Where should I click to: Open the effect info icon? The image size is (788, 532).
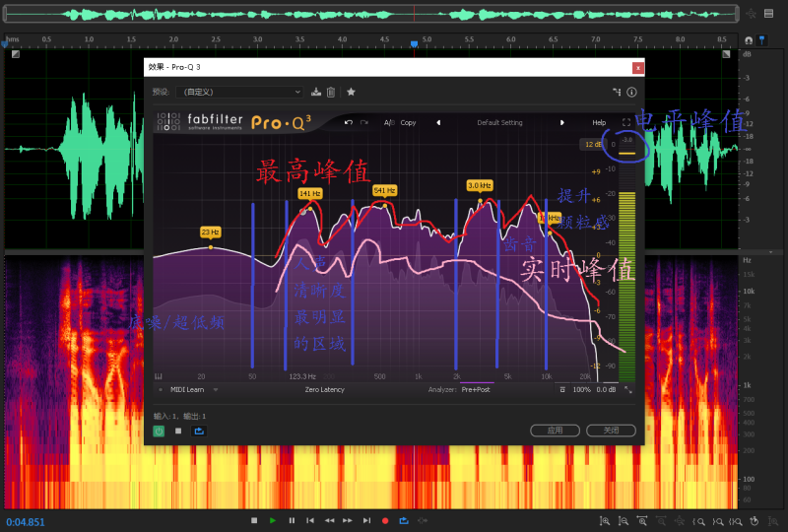pyautogui.click(x=630, y=92)
